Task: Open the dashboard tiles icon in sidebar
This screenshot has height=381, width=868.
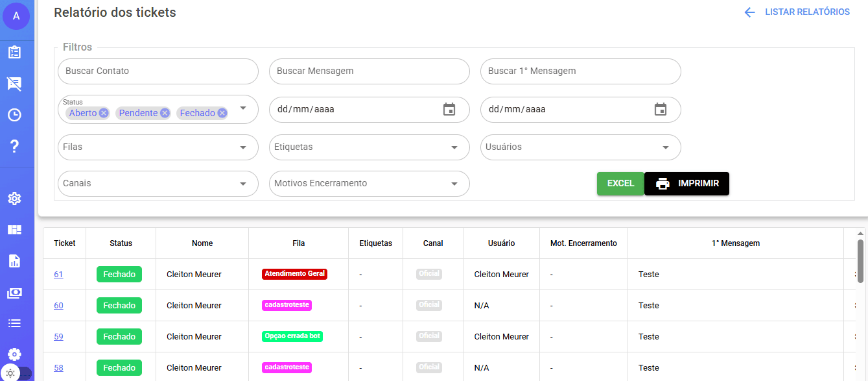Action: point(14,230)
